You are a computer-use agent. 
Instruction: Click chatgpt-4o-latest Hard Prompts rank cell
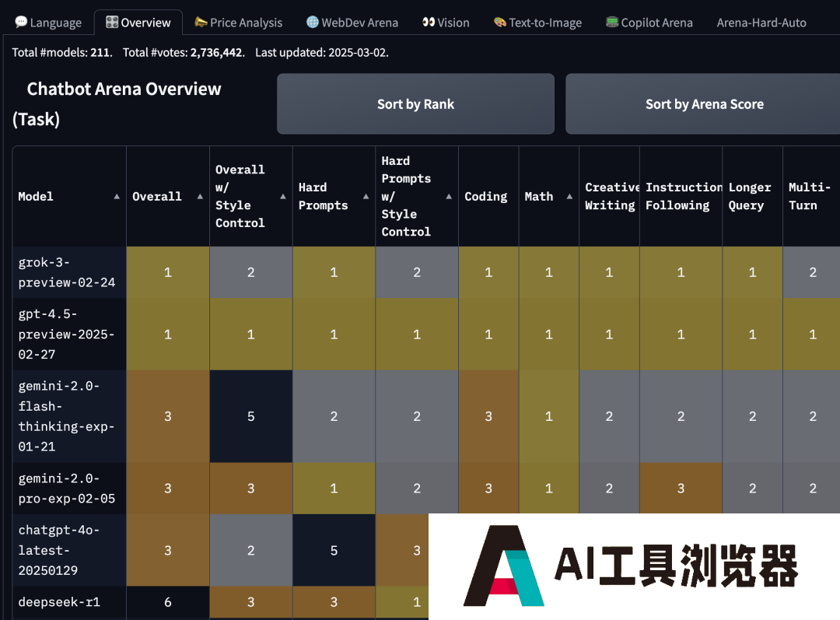click(334, 550)
